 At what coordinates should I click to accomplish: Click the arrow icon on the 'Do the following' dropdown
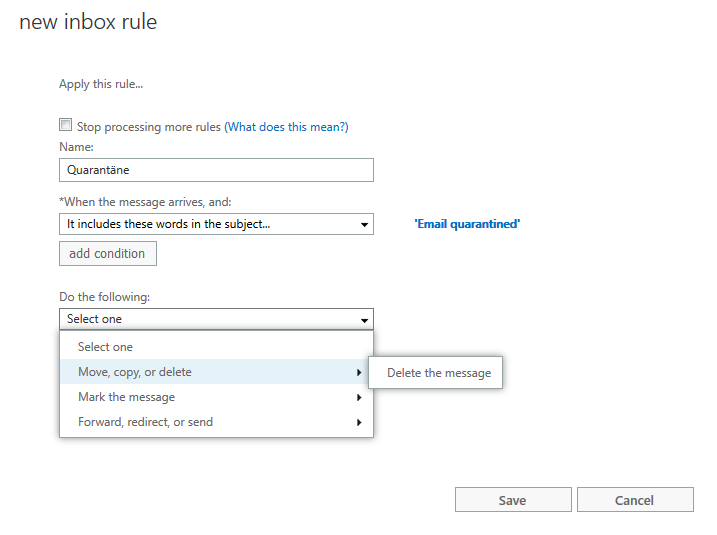pyautogui.click(x=364, y=320)
